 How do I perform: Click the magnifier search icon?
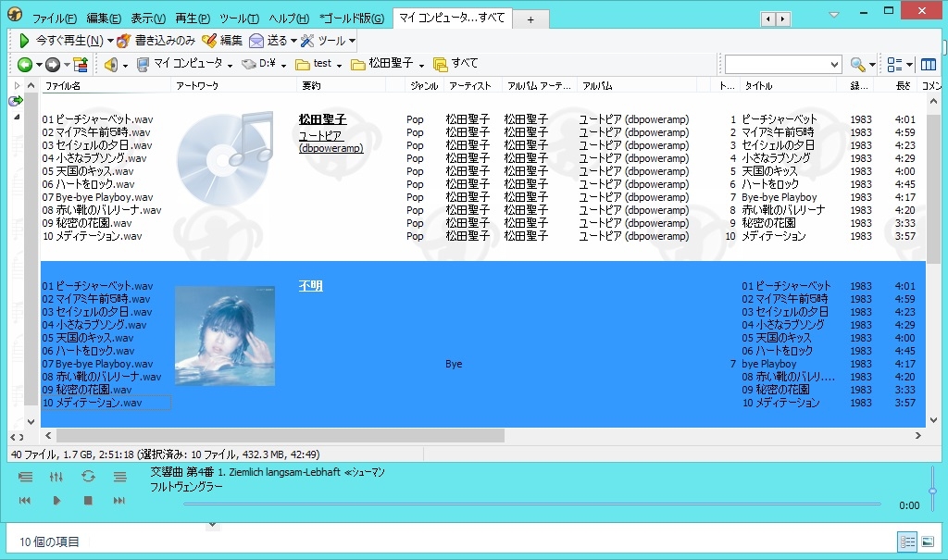click(x=856, y=64)
